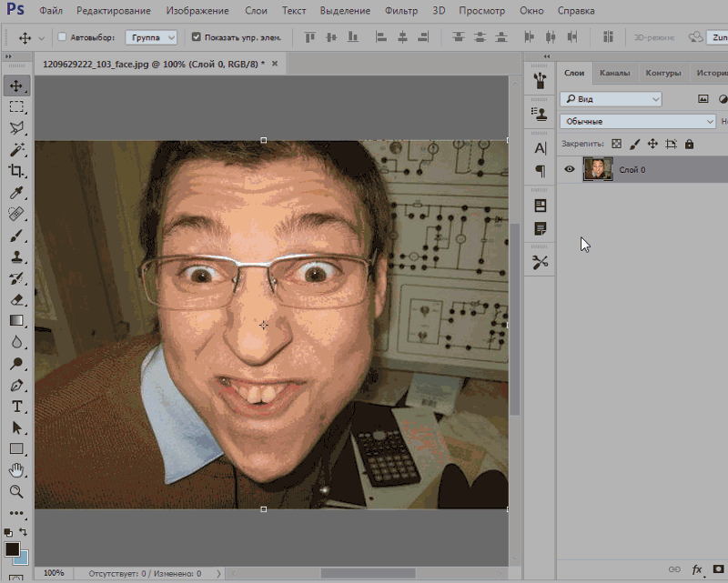The image size is (728, 583).
Task: Open the Фильтр menu
Action: click(x=400, y=11)
